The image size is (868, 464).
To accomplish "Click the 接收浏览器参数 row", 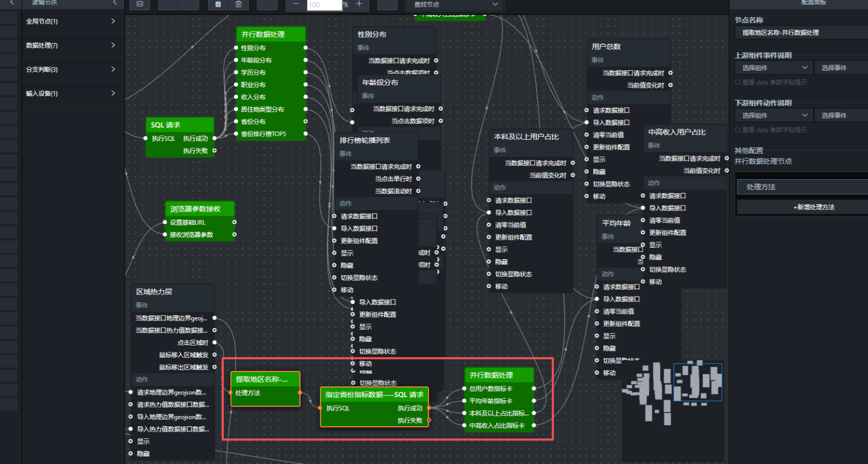I will [200, 234].
